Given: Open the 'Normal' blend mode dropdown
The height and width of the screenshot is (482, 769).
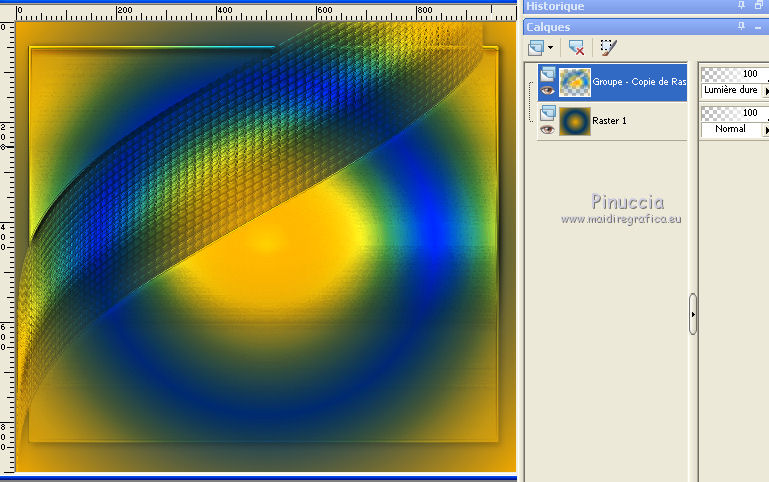Looking at the screenshot, I should click(731, 129).
